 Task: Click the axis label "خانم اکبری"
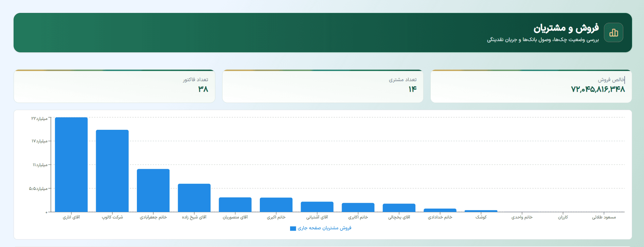276,217
